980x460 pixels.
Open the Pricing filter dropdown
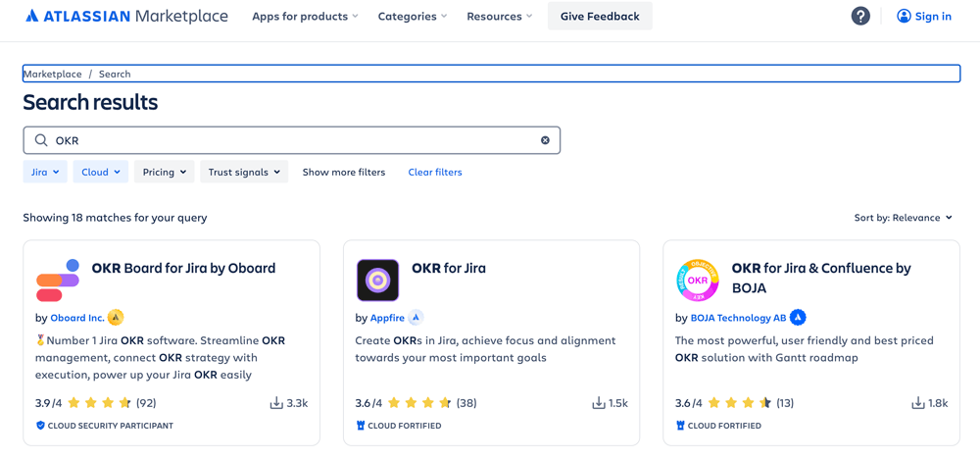(x=165, y=172)
